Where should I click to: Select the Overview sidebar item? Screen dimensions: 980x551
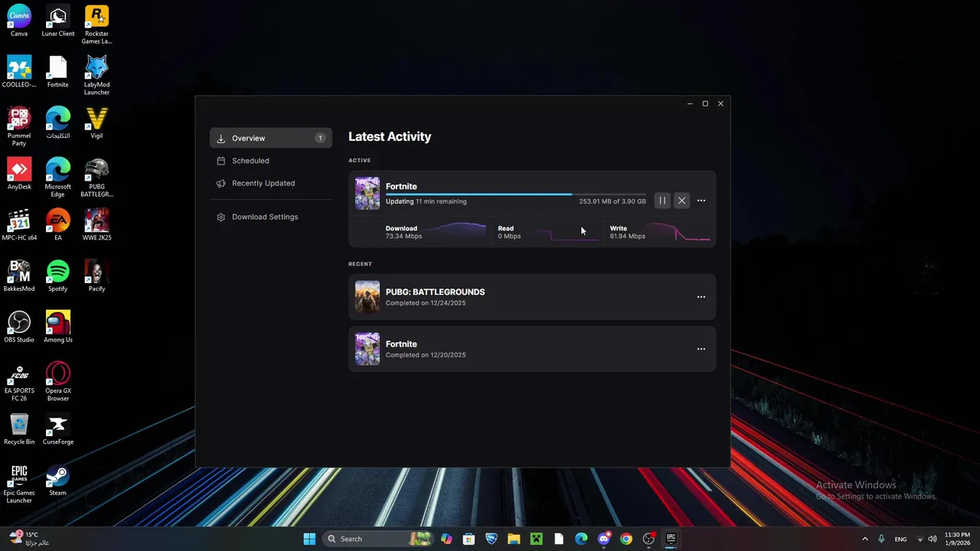[x=270, y=138]
